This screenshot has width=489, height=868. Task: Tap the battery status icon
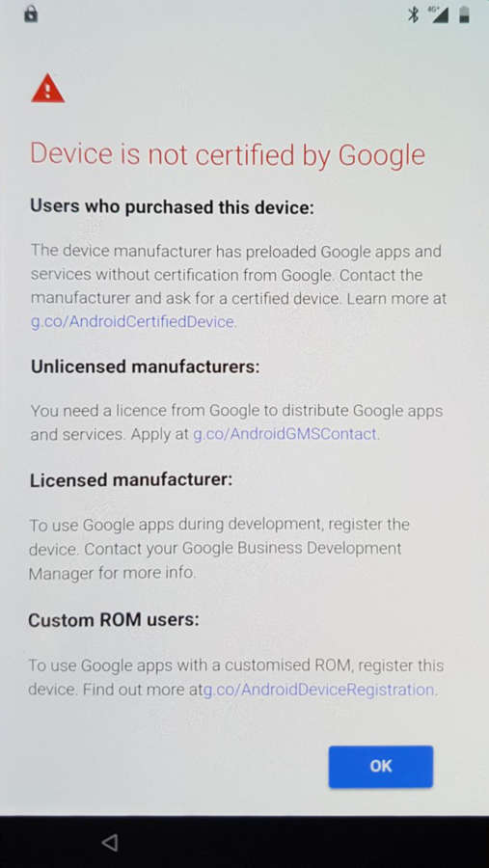[464, 14]
